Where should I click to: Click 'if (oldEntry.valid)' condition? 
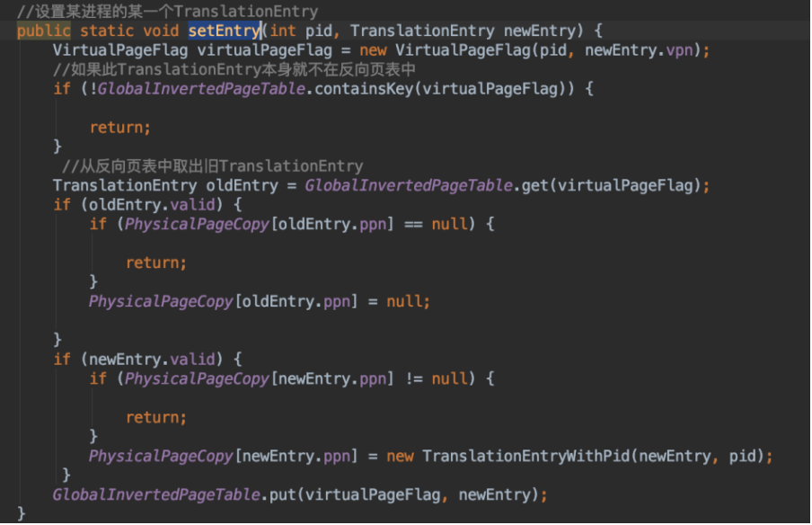138,205
